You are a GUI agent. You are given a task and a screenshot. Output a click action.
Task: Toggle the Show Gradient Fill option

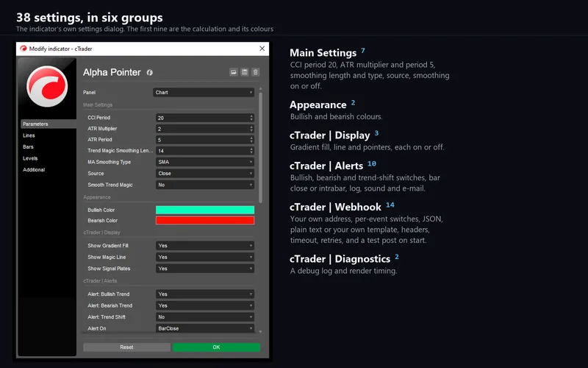tap(205, 246)
